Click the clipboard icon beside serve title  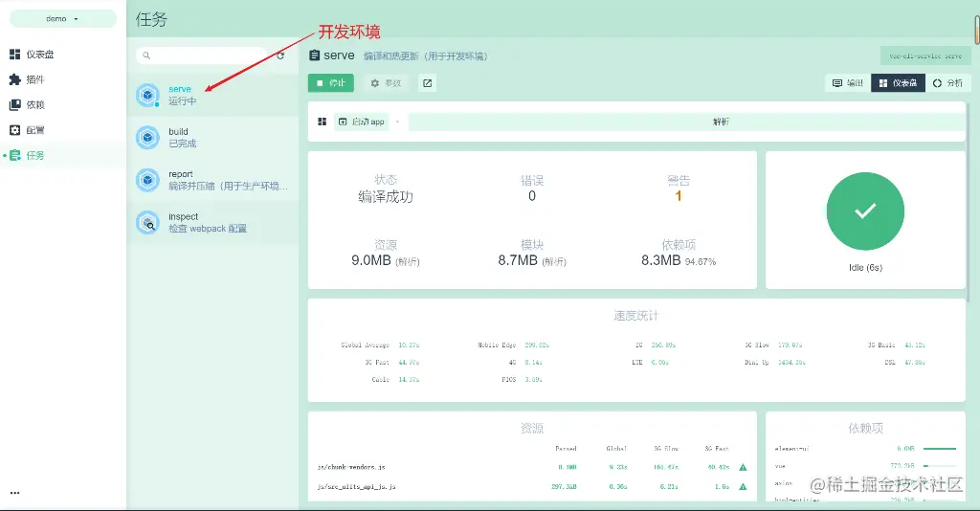pos(314,56)
